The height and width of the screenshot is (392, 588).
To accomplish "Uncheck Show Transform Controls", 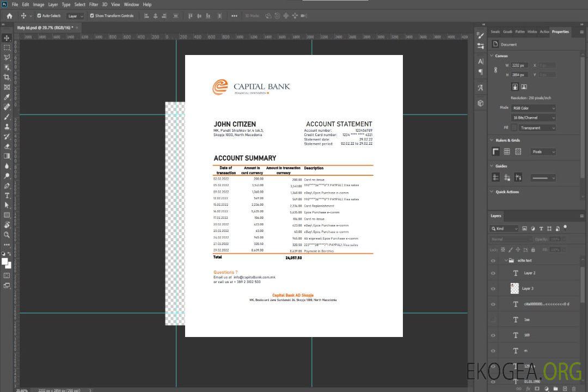I will [x=92, y=16].
